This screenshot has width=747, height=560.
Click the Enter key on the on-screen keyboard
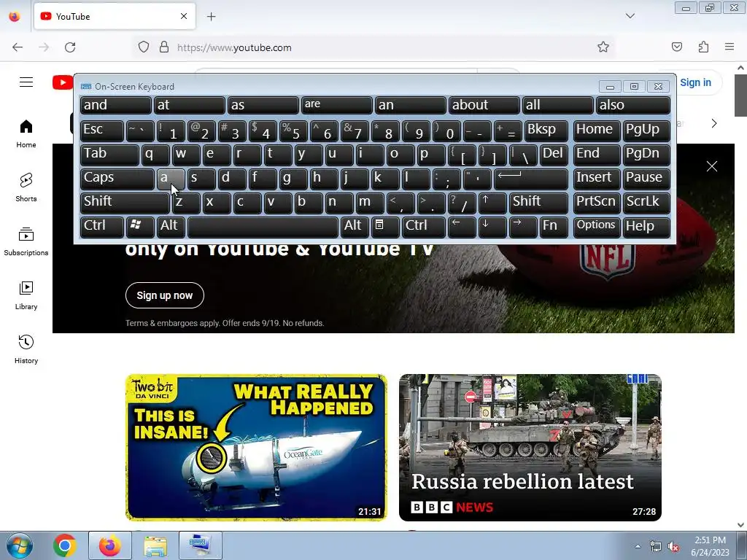coord(531,179)
